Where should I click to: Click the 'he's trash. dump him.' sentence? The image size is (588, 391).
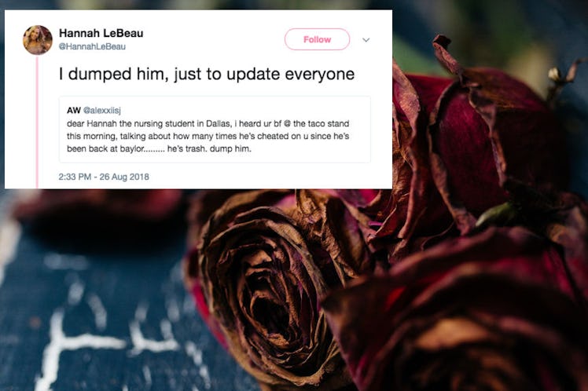209,148
